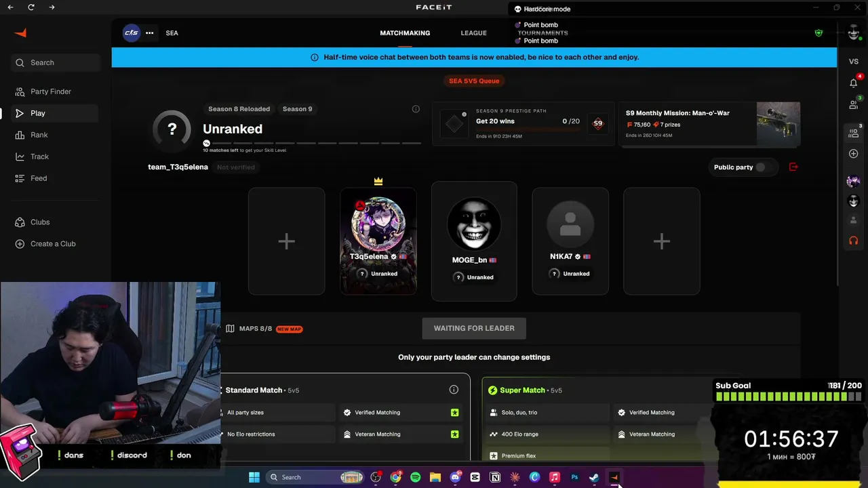Open the profile avatar in top right
The width and height of the screenshot is (868, 488).
coord(854,32)
